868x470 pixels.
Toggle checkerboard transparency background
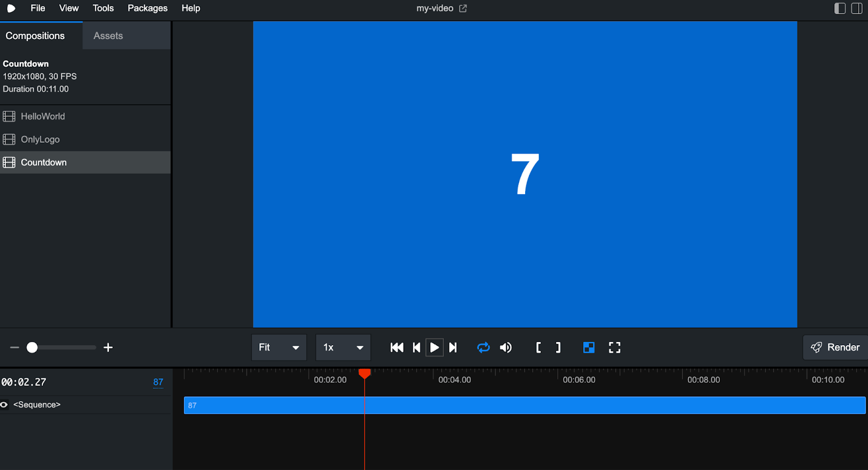589,347
